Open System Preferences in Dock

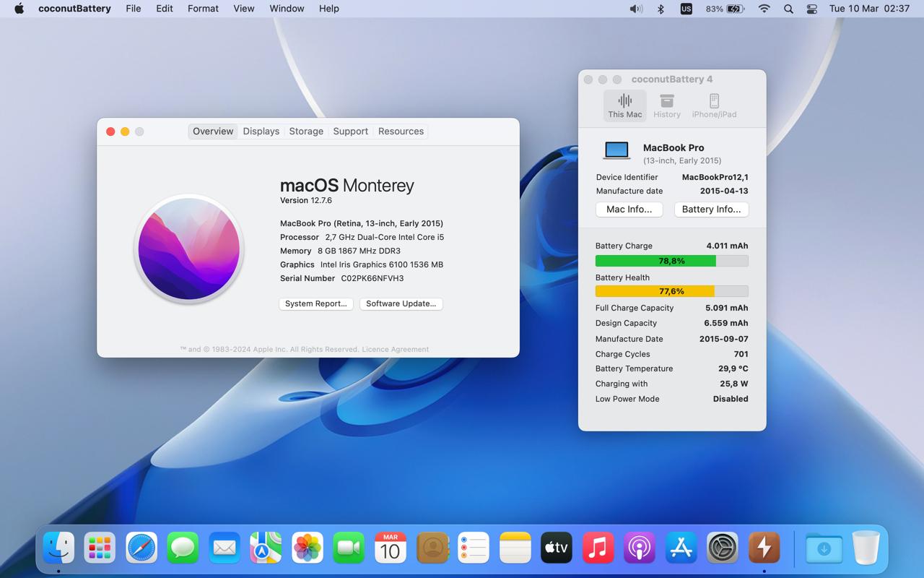[723, 548]
